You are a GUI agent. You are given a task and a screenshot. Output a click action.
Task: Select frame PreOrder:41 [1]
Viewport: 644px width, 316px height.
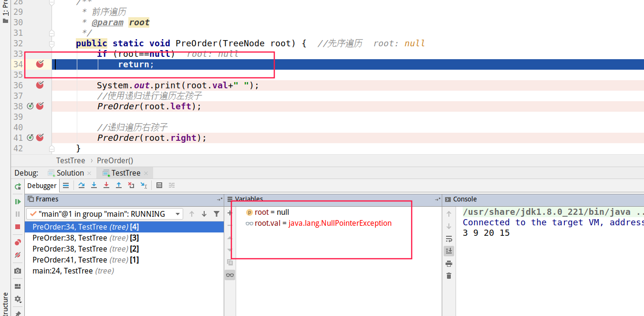(x=124, y=260)
